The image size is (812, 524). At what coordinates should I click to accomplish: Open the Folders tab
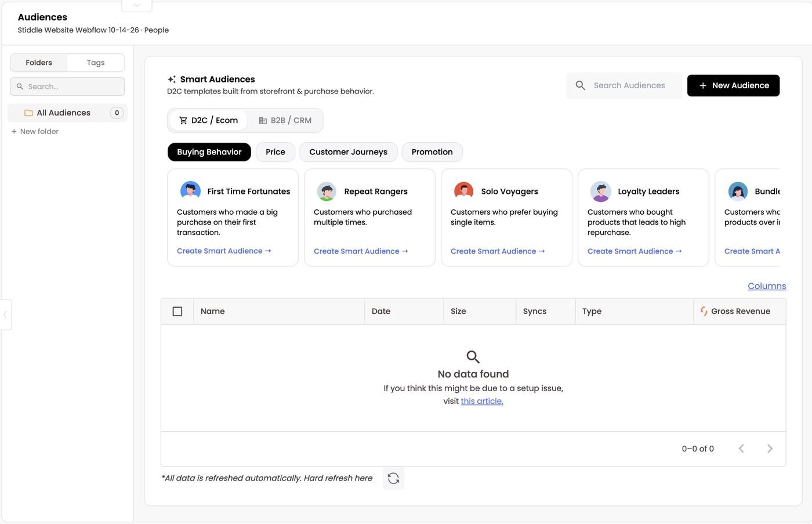(39, 63)
